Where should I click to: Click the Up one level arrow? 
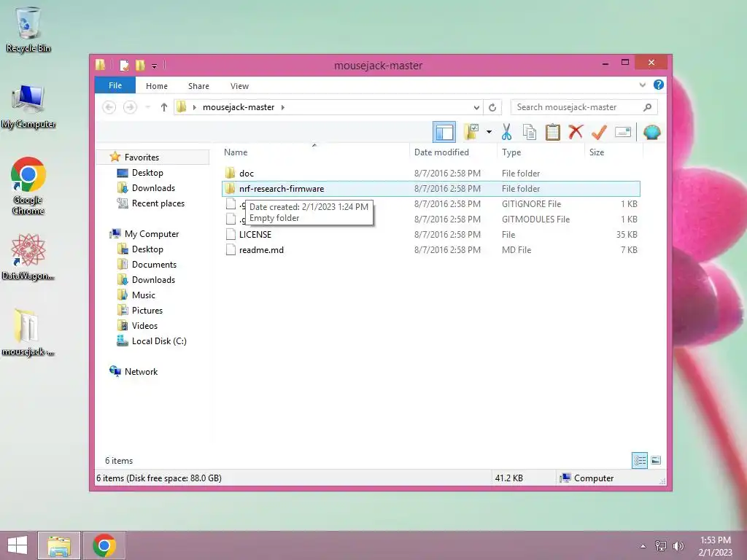click(x=164, y=107)
